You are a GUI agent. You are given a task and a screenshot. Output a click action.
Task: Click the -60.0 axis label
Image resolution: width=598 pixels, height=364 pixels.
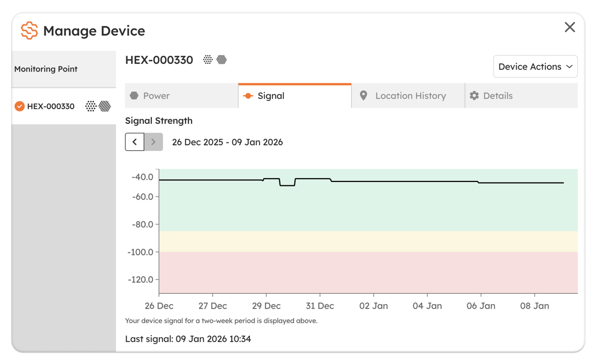tap(142, 197)
